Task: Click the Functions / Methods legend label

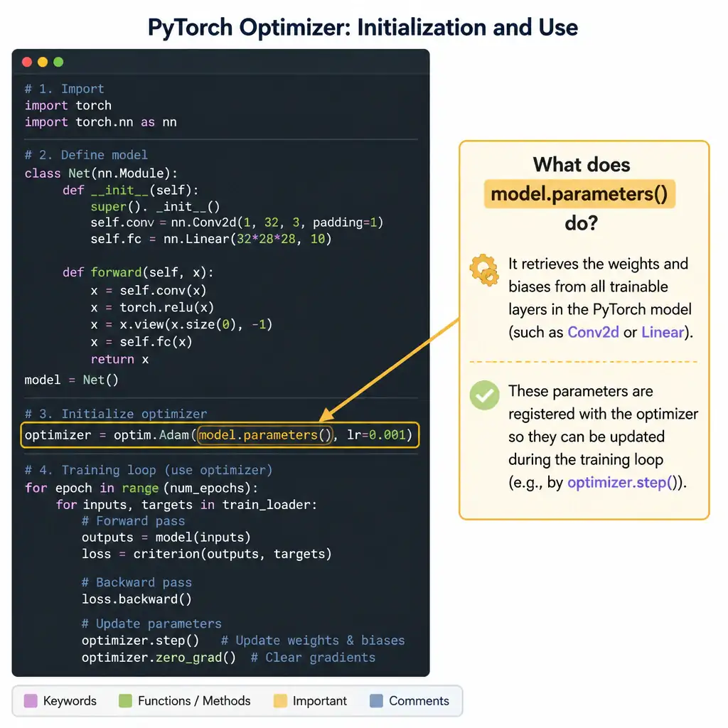Action: 194,700
